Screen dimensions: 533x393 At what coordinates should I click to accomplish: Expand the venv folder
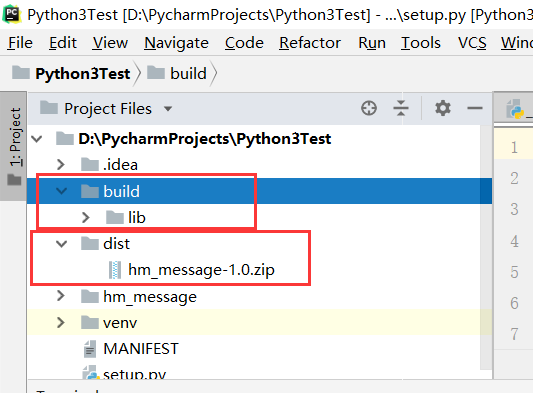click(x=61, y=323)
